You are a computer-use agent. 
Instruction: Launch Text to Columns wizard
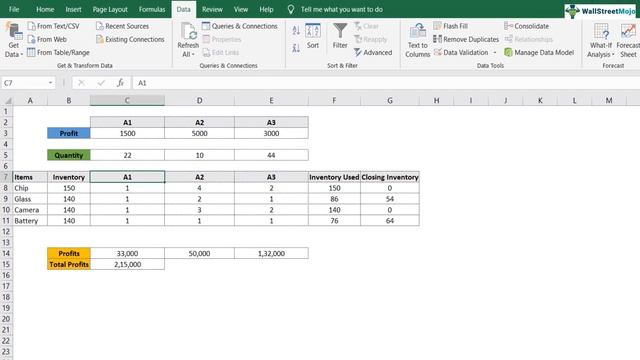point(418,40)
